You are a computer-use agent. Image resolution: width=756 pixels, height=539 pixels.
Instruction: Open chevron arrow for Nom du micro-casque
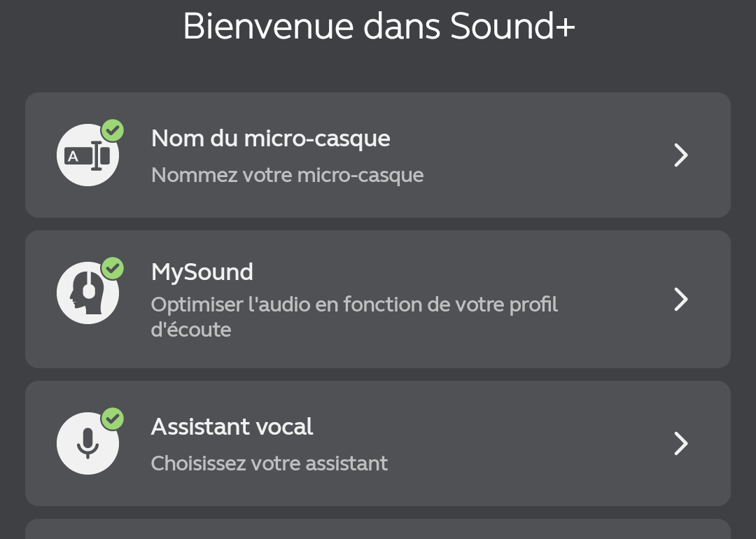(x=681, y=155)
